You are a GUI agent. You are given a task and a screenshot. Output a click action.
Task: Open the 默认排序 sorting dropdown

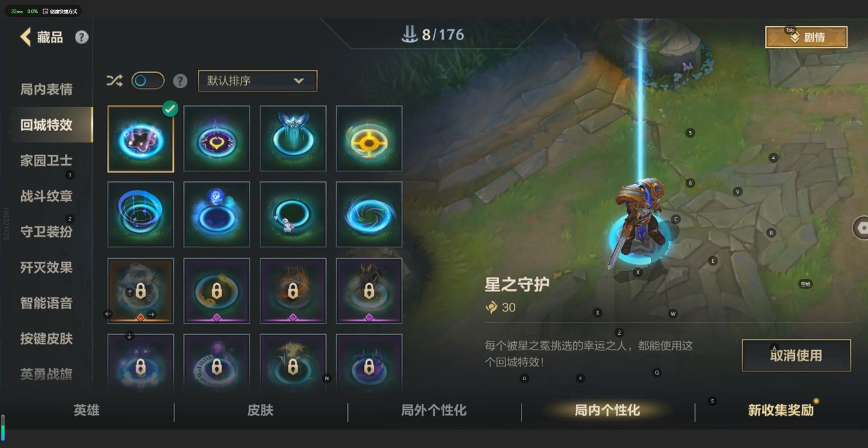coord(258,81)
